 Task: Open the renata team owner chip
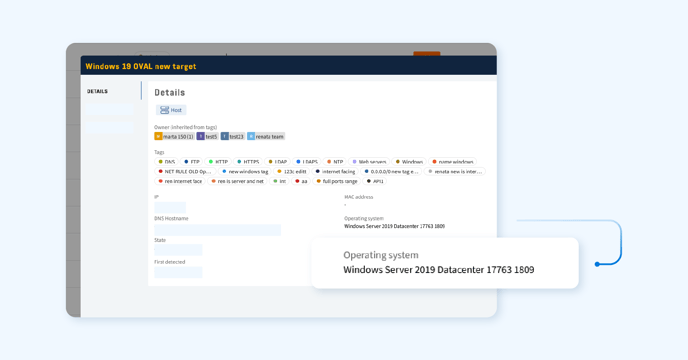coord(266,137)
